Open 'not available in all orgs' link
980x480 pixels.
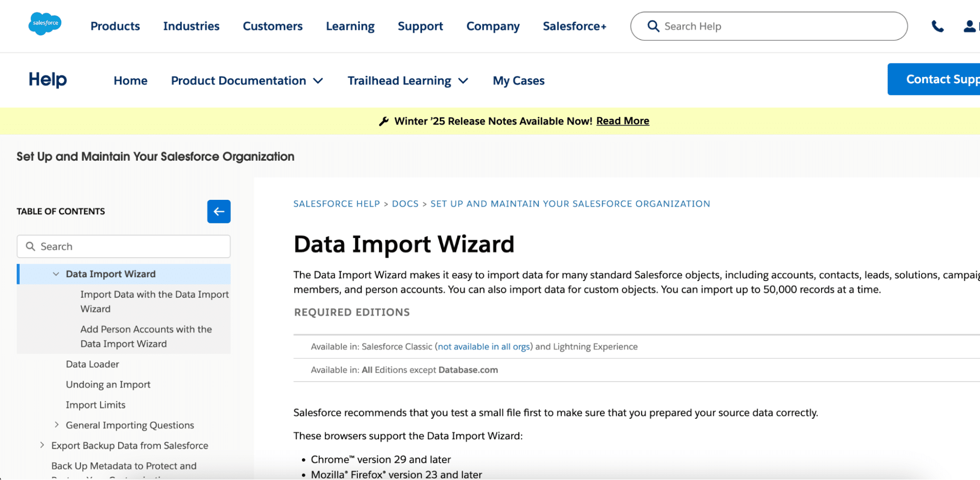coord(484,347)
